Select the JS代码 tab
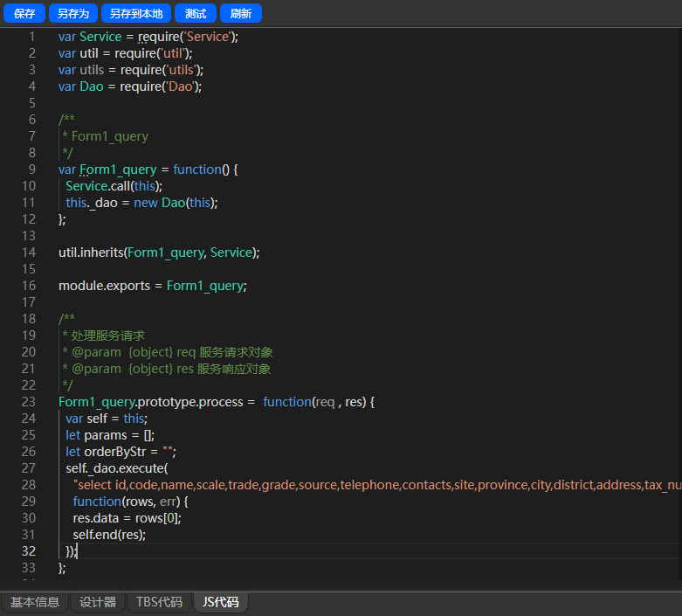682x616 pixels. coord(221,602)
